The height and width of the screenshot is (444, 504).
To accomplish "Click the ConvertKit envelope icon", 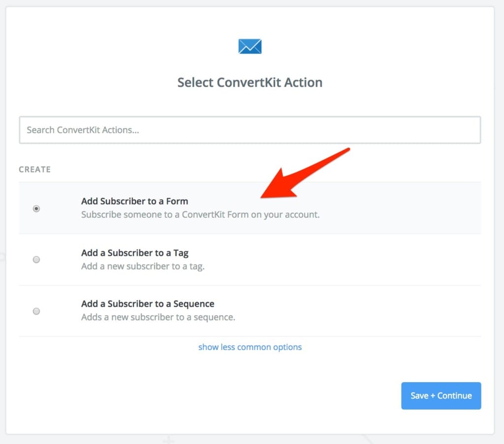I will point(250,46).
